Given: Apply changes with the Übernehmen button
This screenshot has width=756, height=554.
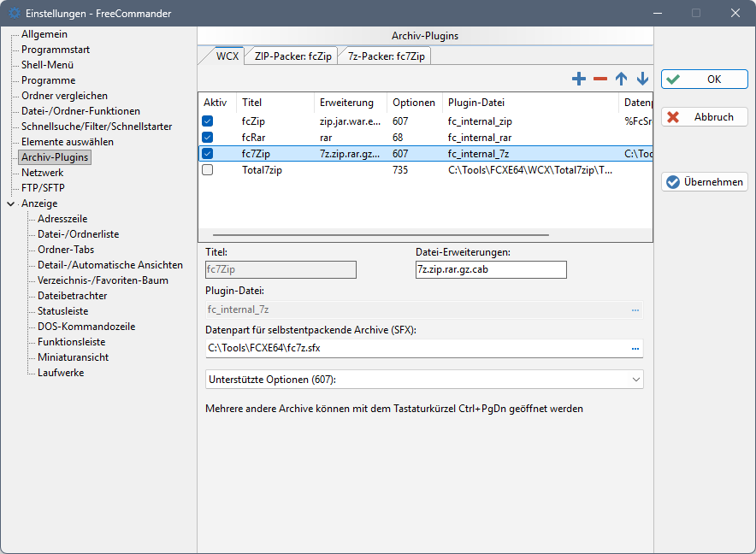Looking at the screenshot, I should [x=705, y=182].
